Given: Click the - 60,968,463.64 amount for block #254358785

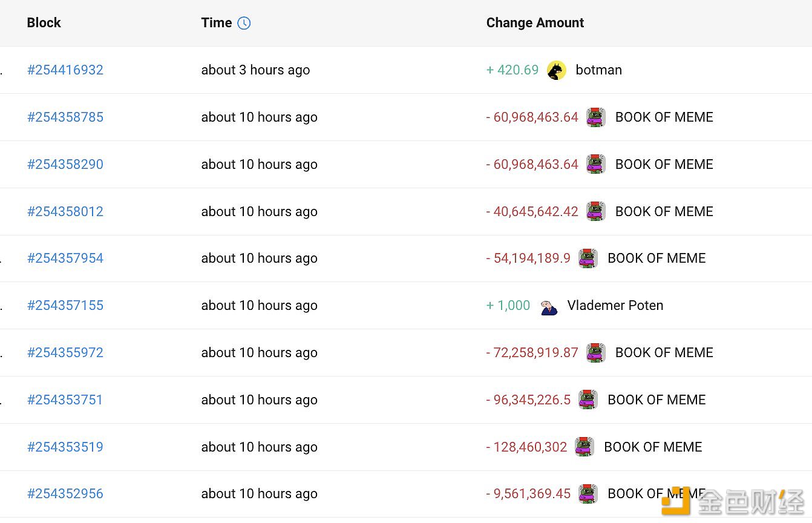Looking at the screenshot, I should pos(532,117).
